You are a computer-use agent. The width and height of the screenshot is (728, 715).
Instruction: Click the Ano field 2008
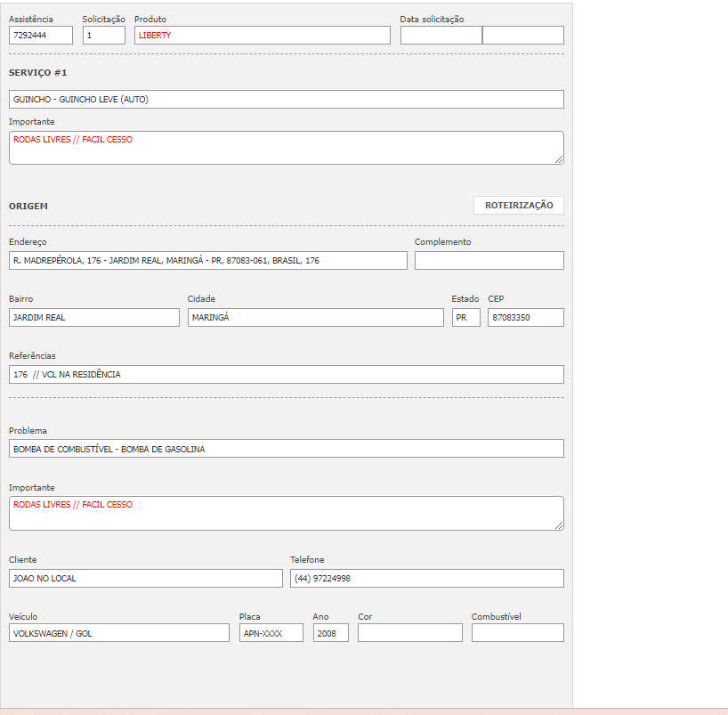[330, 633]
